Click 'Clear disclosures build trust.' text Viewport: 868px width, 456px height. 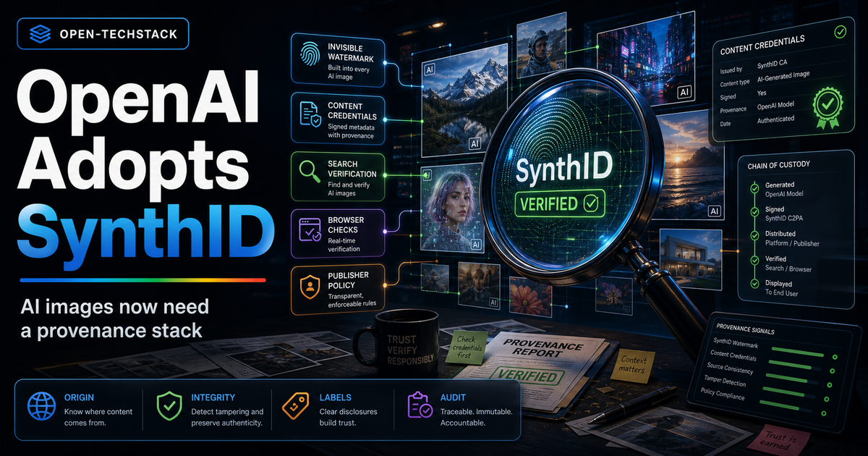(x=349, y=417)
